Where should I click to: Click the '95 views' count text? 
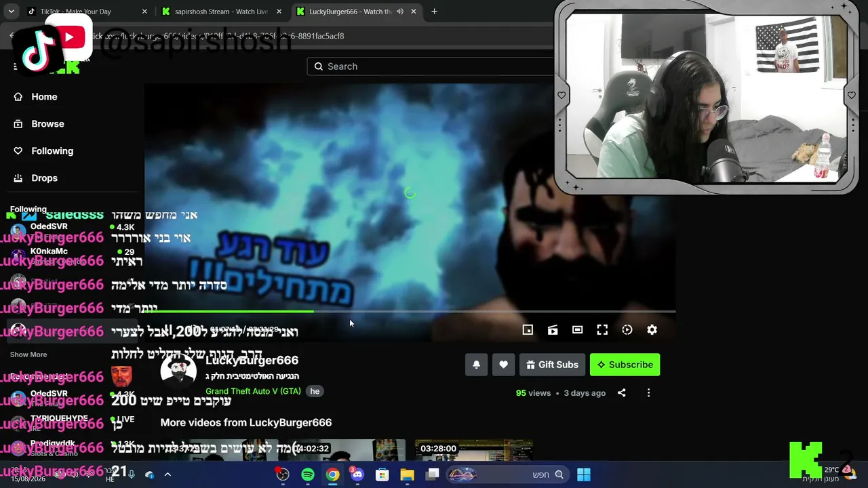click(533, 392)
